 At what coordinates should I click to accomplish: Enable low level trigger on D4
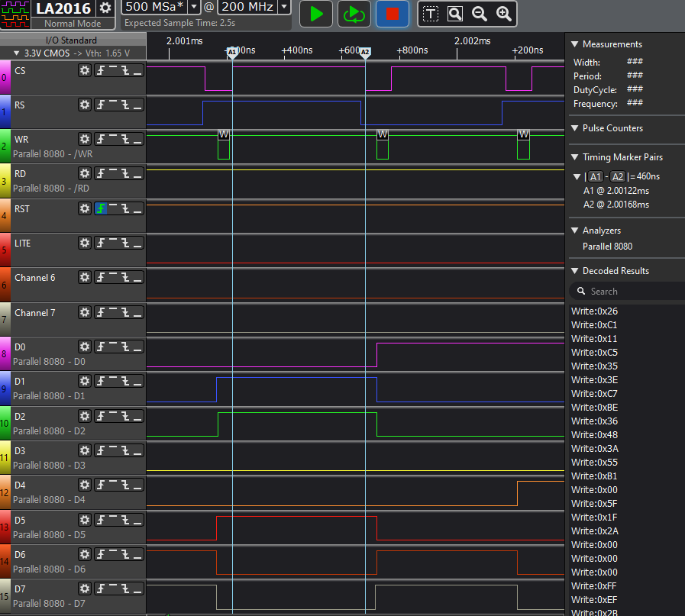[137, 485]
